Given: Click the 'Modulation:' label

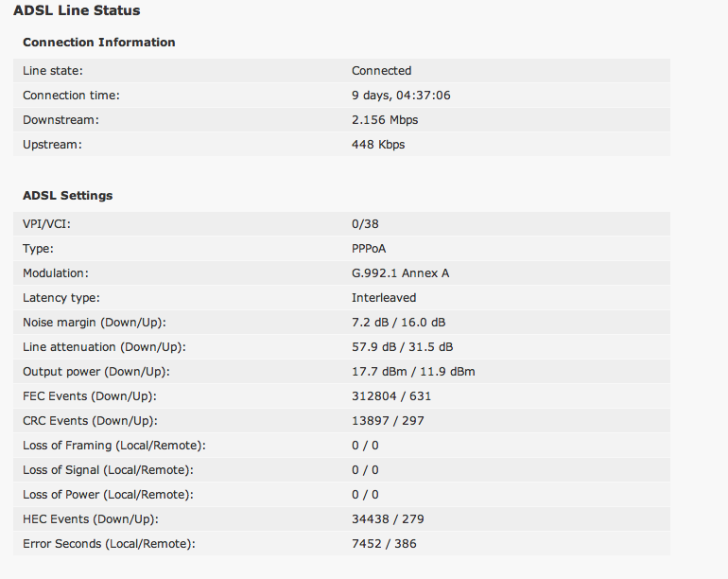Looking at the screenshot, I should [x=56, y=273].
